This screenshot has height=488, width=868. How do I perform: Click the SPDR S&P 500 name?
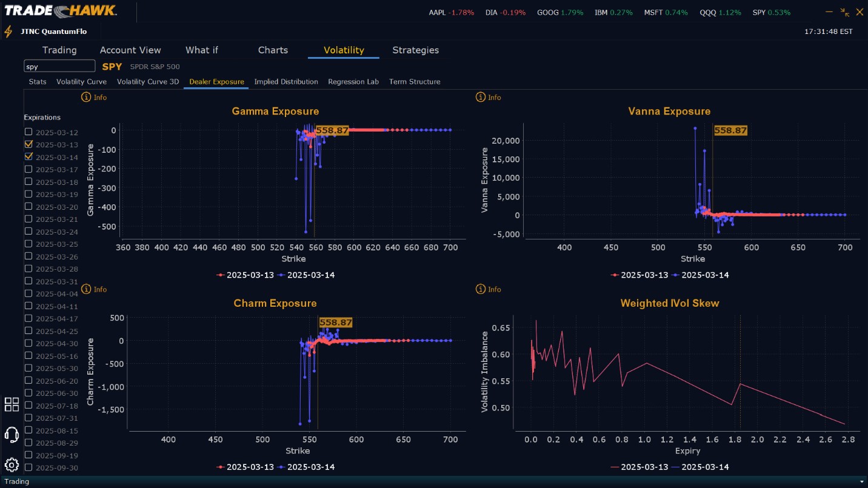(155, 67)
